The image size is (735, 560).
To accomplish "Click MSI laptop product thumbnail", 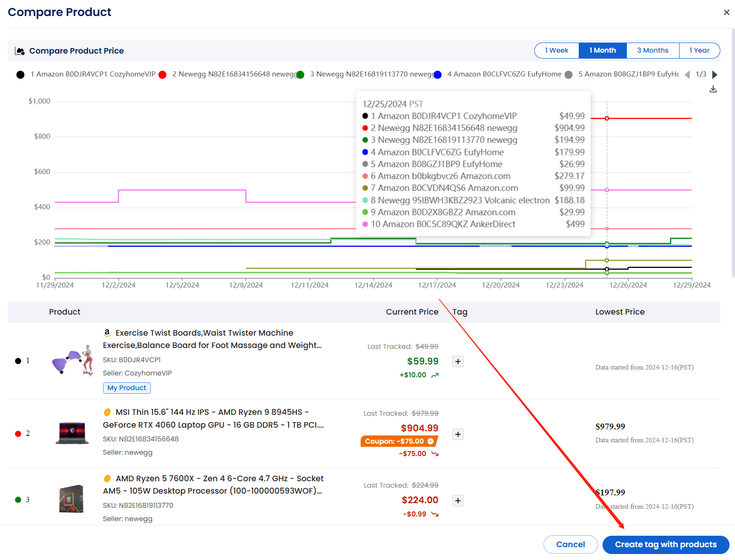I will (x=72, y=433).
